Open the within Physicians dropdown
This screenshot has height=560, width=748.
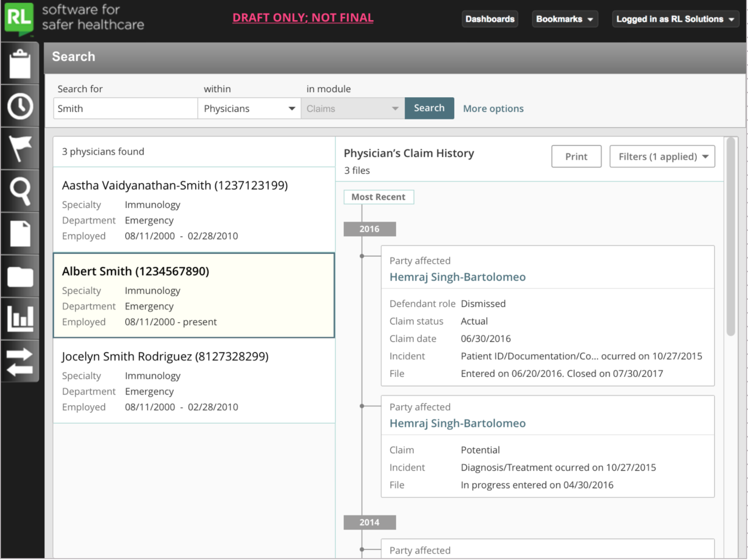[249, 108]
